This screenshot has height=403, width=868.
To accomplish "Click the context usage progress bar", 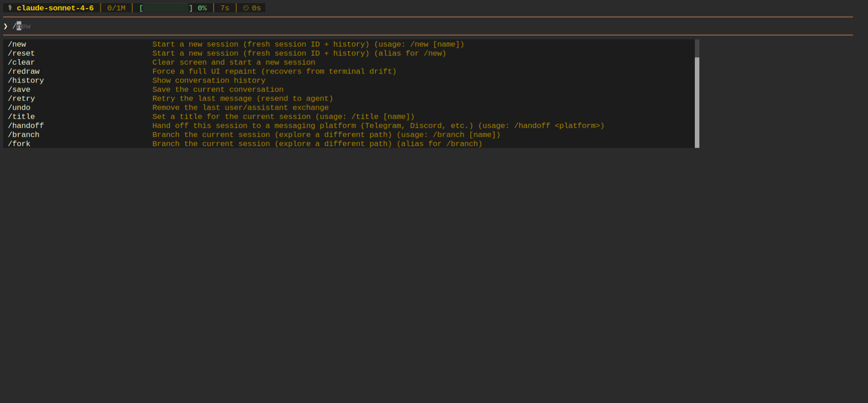I will [x=166, y=8].
